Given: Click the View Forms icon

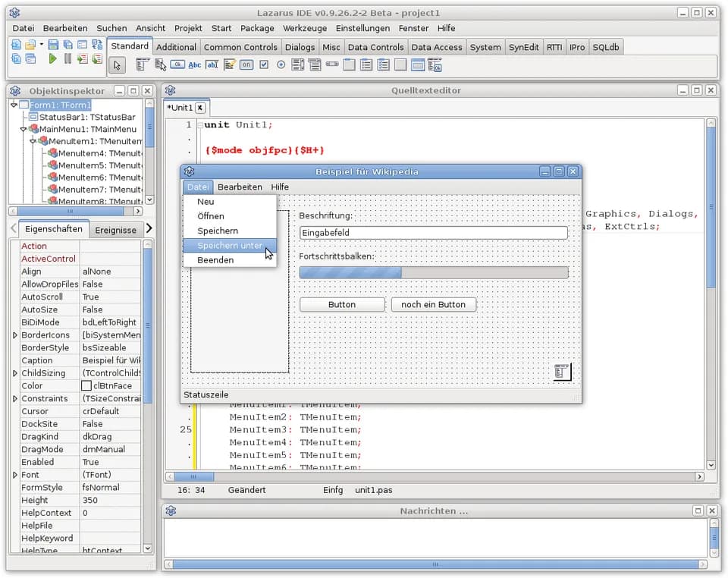Looking at the screenshot, I should (x=30, y=59).
